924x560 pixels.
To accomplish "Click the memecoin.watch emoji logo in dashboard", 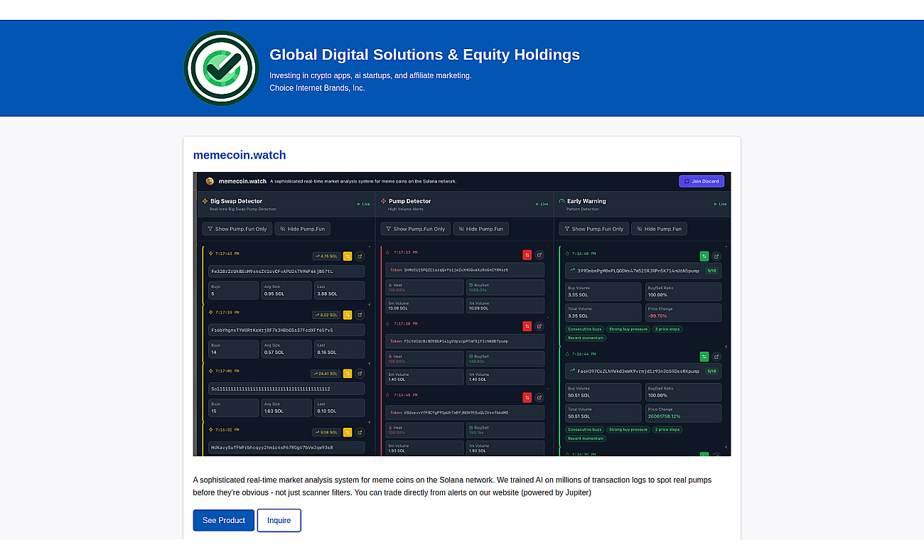I will (x=210, y=181).
